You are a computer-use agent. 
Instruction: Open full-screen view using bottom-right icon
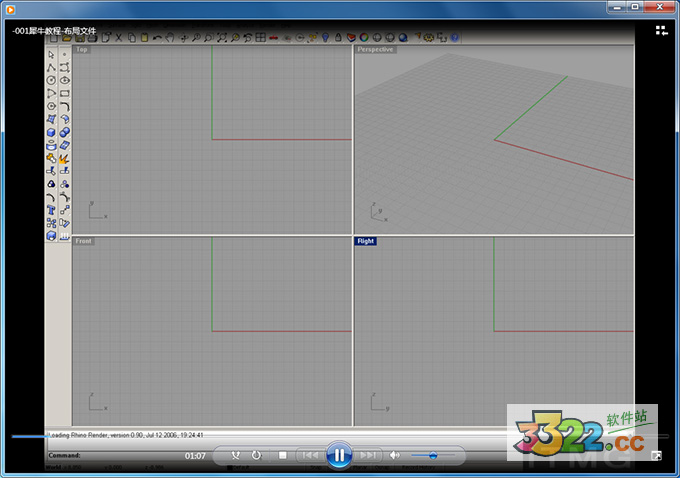click(x=657, y=455)
